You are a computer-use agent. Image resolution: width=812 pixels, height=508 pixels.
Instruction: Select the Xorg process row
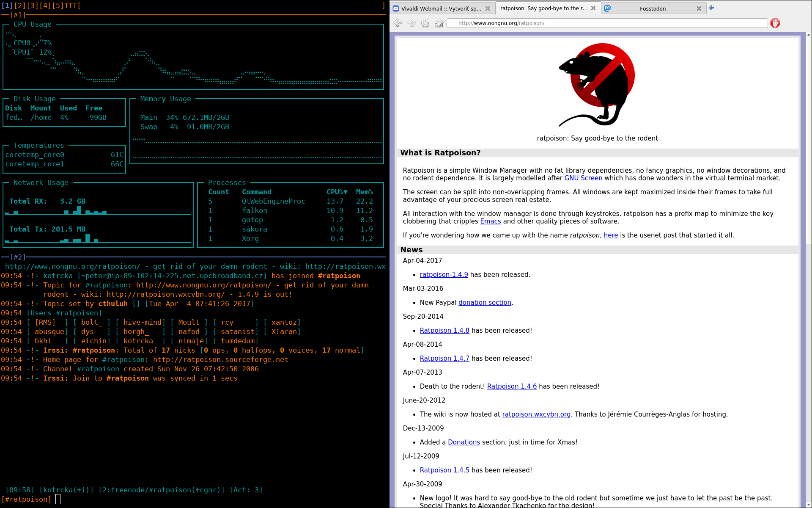(x=291, y=239)
